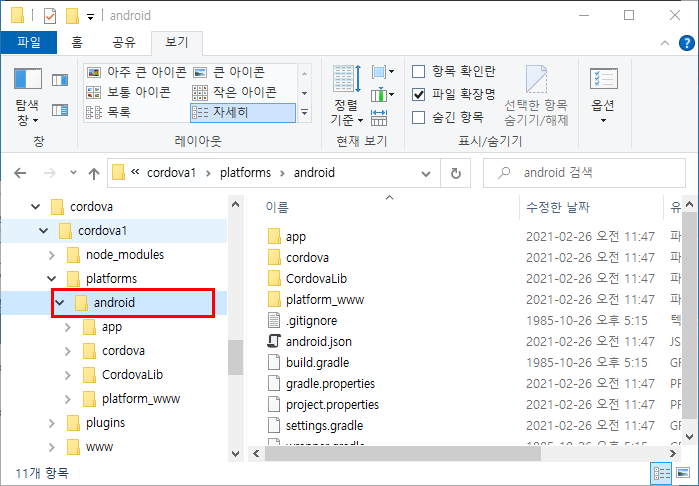This screenshot has width=699, height=486.
Task: Expand the www tree node
Action: point(52,447)
